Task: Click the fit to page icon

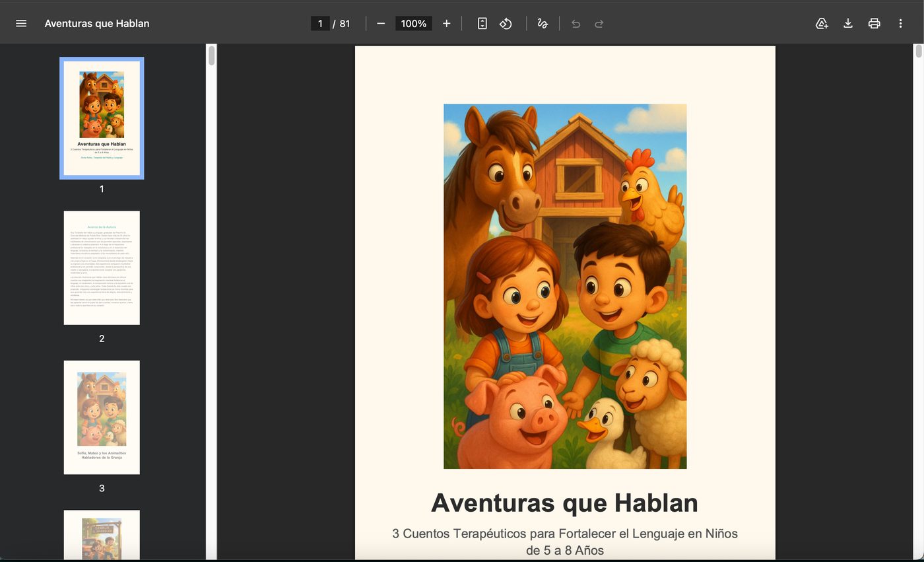Action: click(482, 23)
